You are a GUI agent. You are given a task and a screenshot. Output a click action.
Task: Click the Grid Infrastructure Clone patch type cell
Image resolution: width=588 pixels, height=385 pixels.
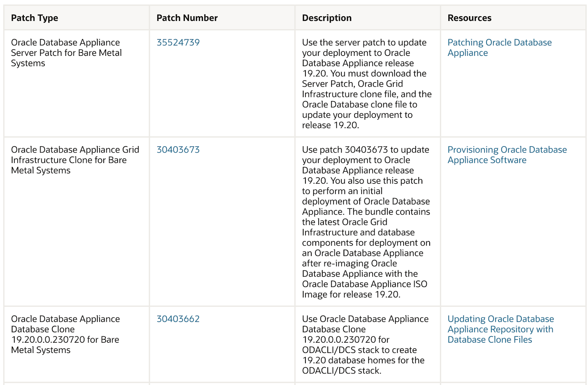coord(75,160)
